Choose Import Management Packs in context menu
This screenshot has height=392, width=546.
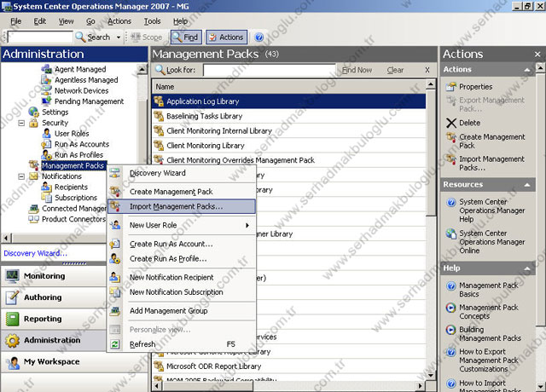coord(182,206)
